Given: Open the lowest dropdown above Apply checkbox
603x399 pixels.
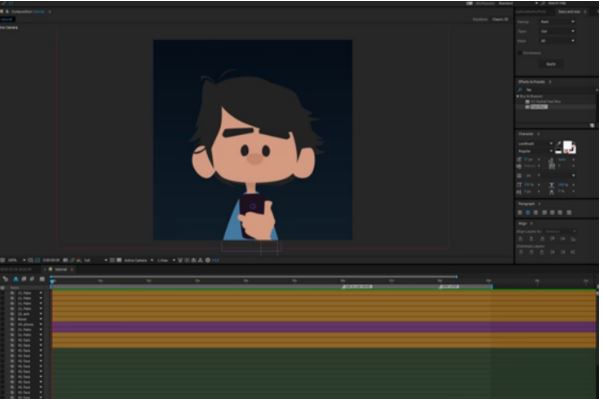Looking at the screenshot, I should pos(557,40).
